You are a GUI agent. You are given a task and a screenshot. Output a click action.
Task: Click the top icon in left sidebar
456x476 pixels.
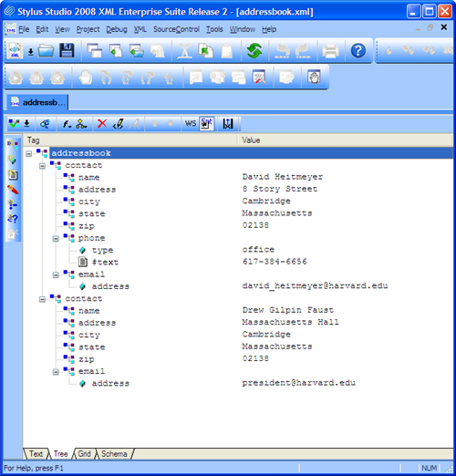13,145
